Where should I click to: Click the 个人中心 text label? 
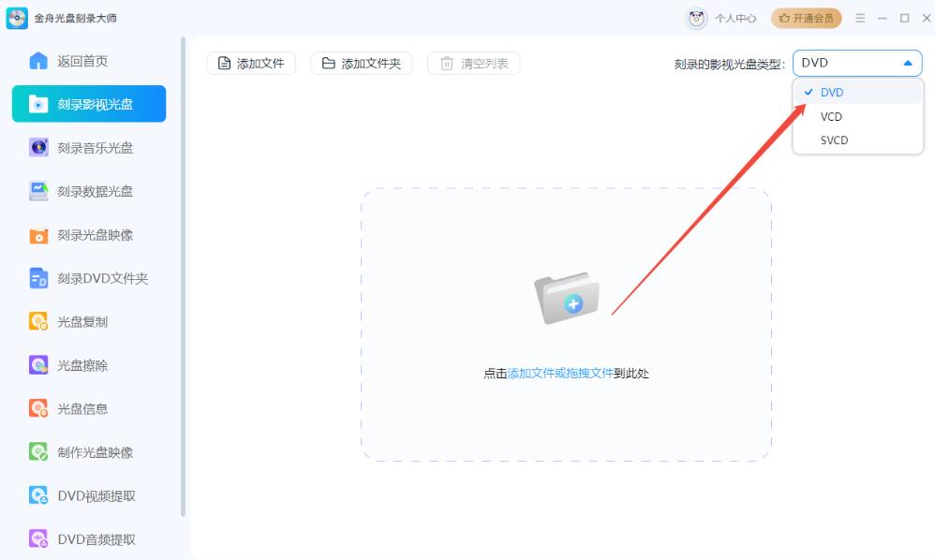click(735, 19)
